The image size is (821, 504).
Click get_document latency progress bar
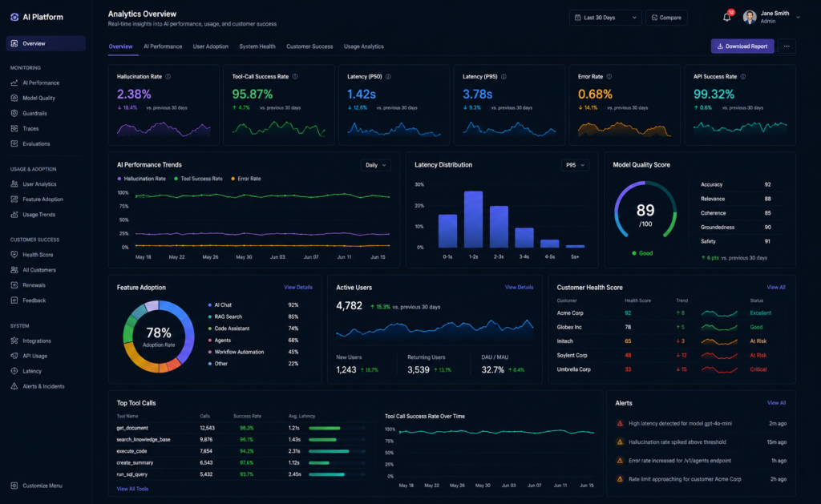tap(337, 428)
